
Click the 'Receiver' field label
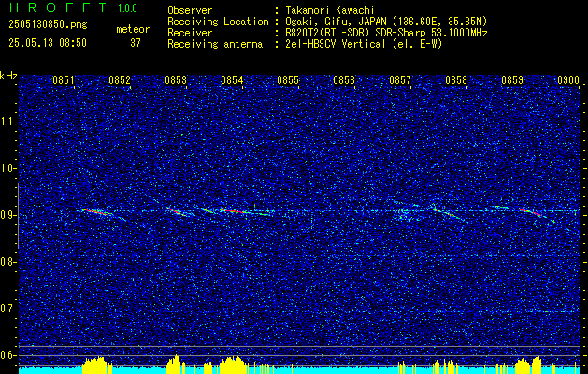coord(190,33)
